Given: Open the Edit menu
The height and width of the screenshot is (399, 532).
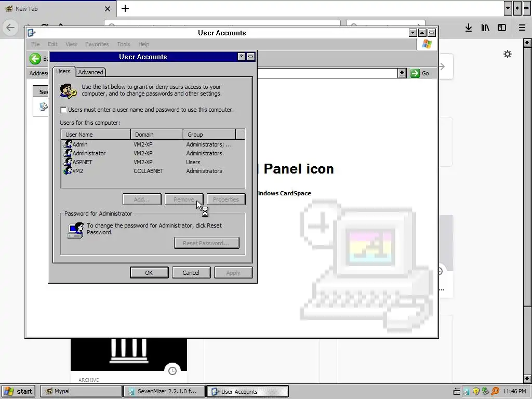Looking at the screenshot, I should [x=52, y=44].
